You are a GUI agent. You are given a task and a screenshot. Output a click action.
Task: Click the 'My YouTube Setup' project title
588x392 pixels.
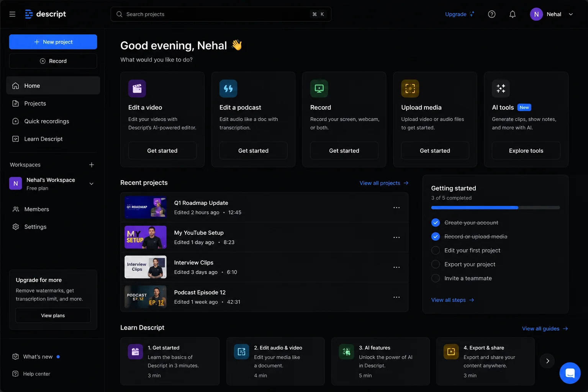point(199,233)
